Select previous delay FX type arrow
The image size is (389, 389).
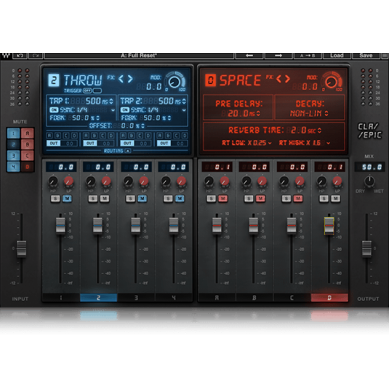click(121, 79)
